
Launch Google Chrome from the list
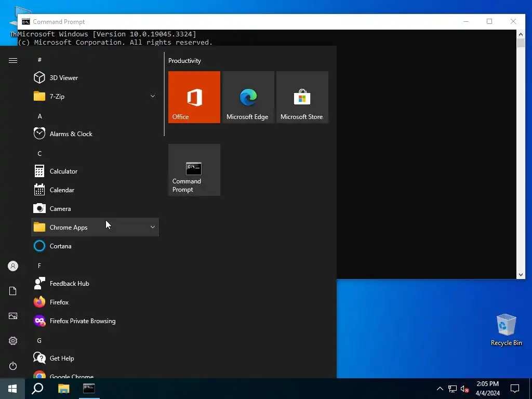coord(95,374)
